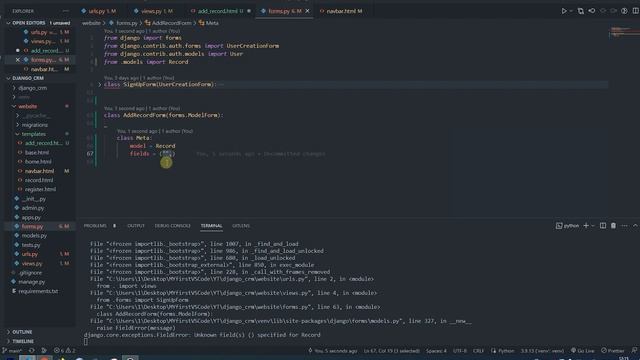The width and height of the screenshot is (640, 360).
Task: Open register.html in file tree
Action: [40, 189]
